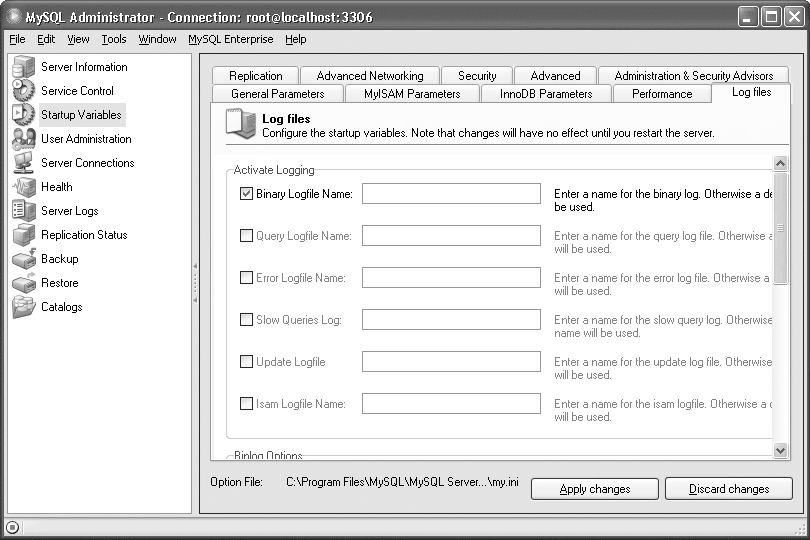Screen dimensions: 810x540
Task: Uncheck the Binary Logfile Name checkbox
Action: (x=246, y=194)
